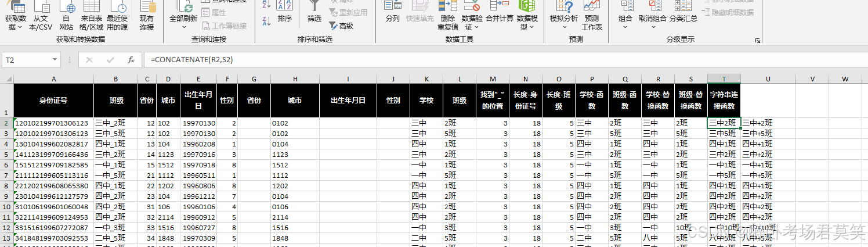Expand the 全部刷新 dropdown arrow

point(183,27)
